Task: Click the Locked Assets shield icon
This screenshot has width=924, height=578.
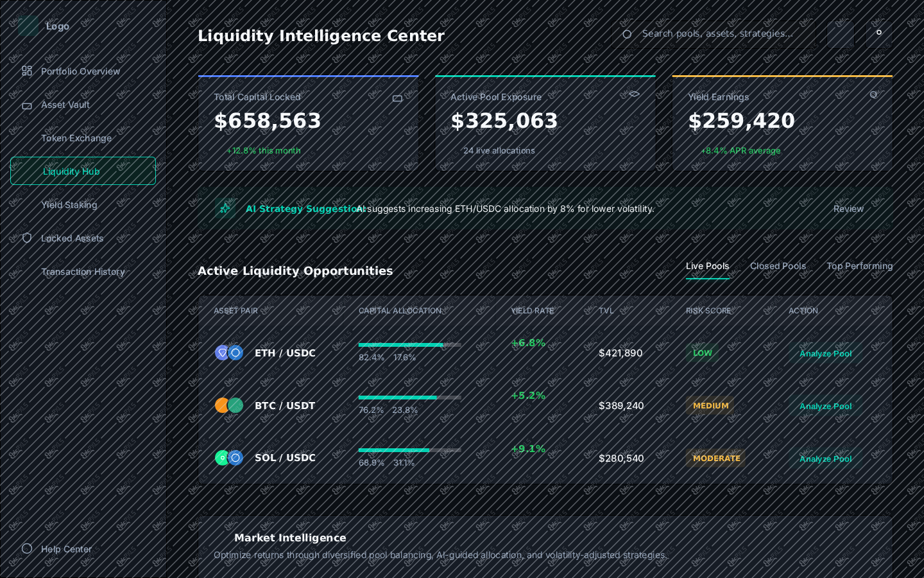Action: (x=27, y=238)
